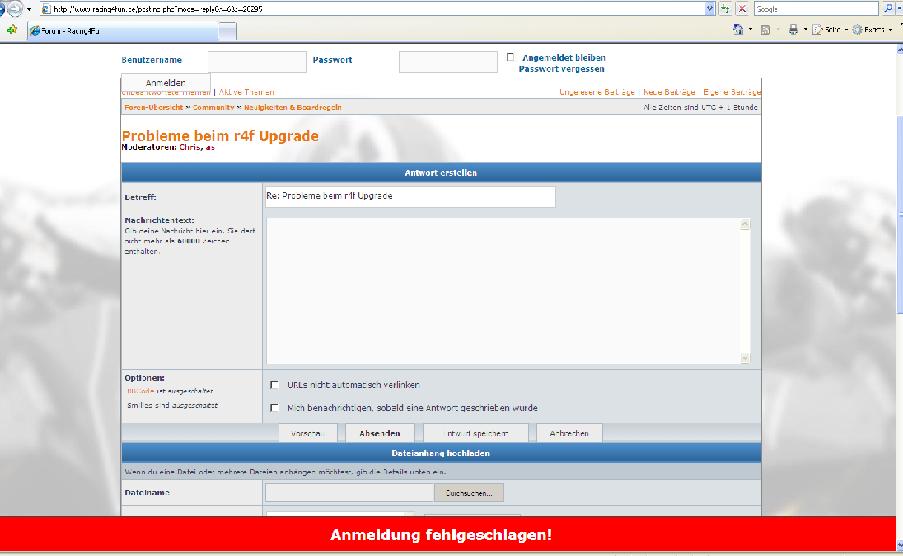
Task: Open the search provider dropdown arrow
Action: 897,9
